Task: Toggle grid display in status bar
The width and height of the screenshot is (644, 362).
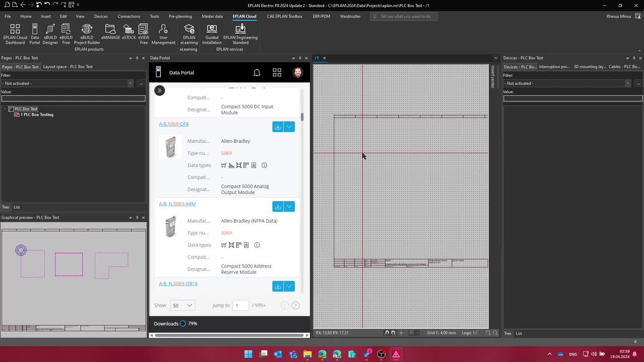Action: click(x=412, y=333)
